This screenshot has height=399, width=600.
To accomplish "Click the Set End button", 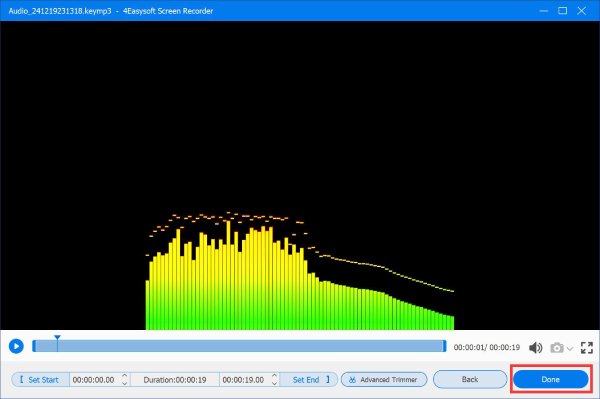I will [309, 379].
